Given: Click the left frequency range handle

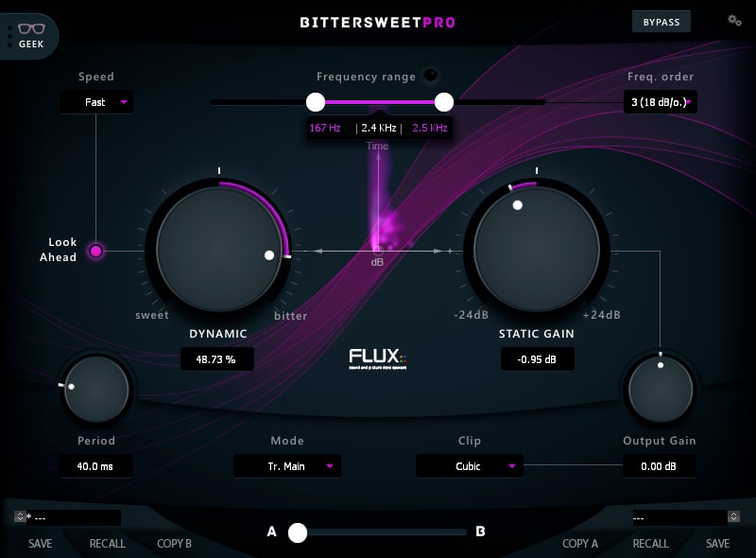Looking at the screenshot, I should tap(316, 101).
